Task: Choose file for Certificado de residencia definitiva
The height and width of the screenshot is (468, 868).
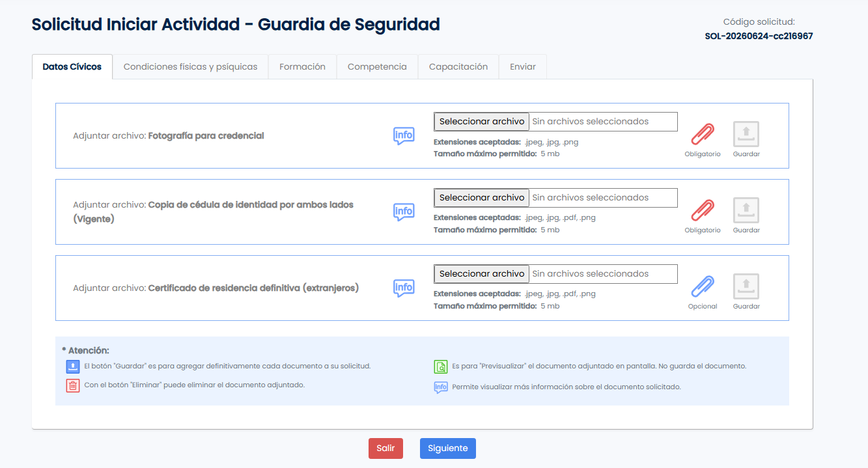Action: [x=482, y=274]
